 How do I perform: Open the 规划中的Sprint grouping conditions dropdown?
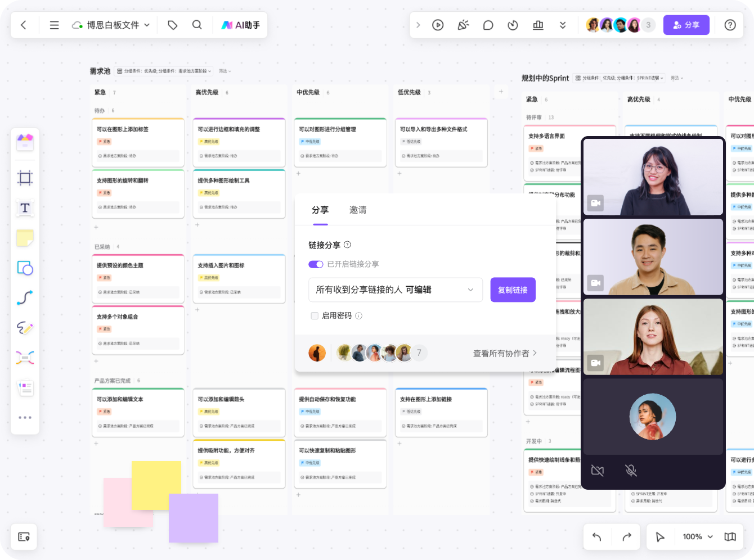[620, 78]
